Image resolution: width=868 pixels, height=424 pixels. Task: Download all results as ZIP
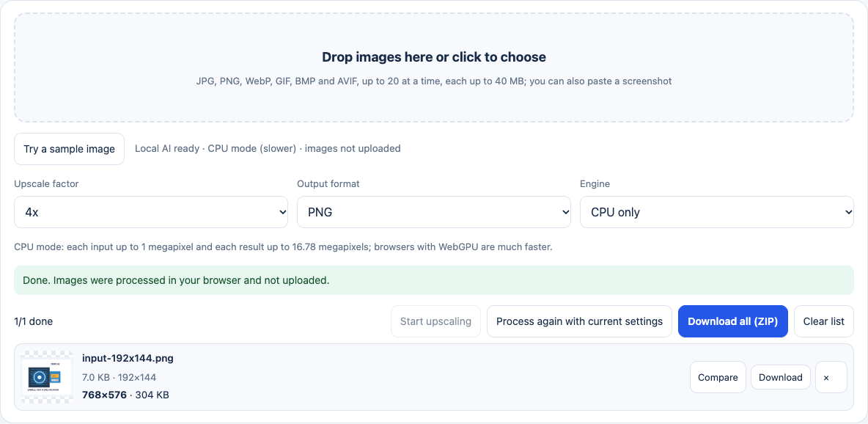pyautogui.click(x=733, y=321)
